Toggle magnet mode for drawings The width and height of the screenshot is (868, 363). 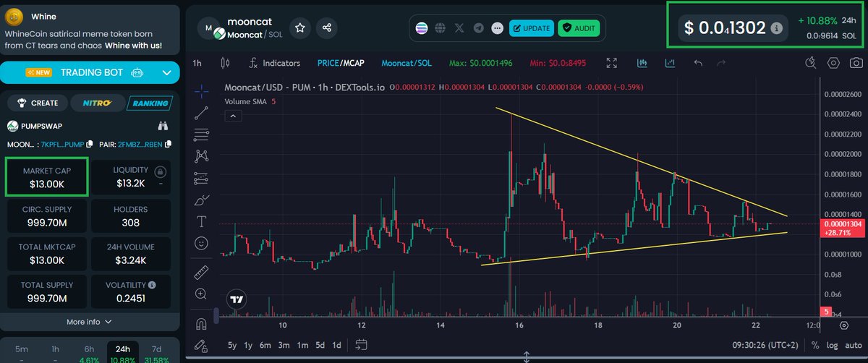click(202, 323)
